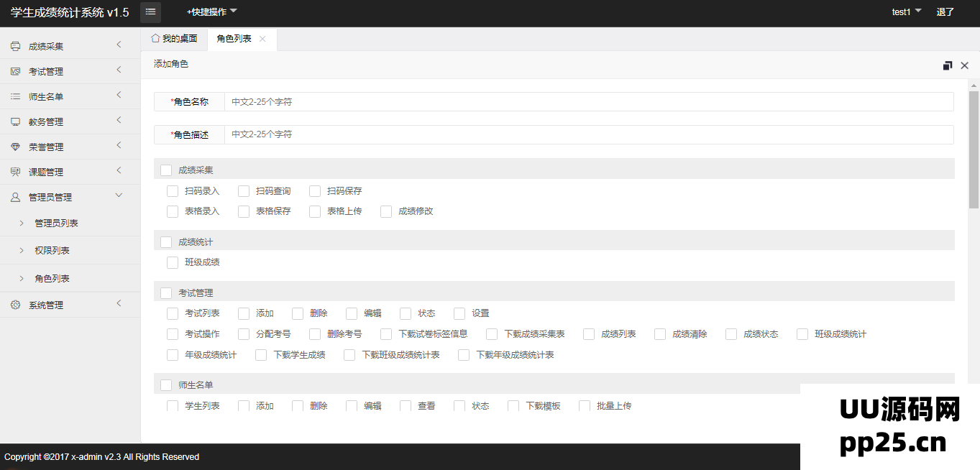This screenshot has height=470, width=980.
Task: Click the monitor icon beside 教务管理
Action: tap(15, 121)
